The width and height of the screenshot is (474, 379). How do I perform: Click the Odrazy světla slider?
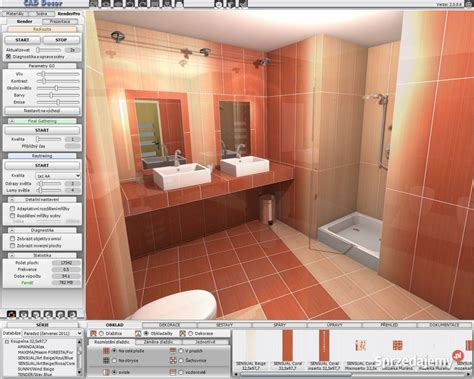click(49, 183)
